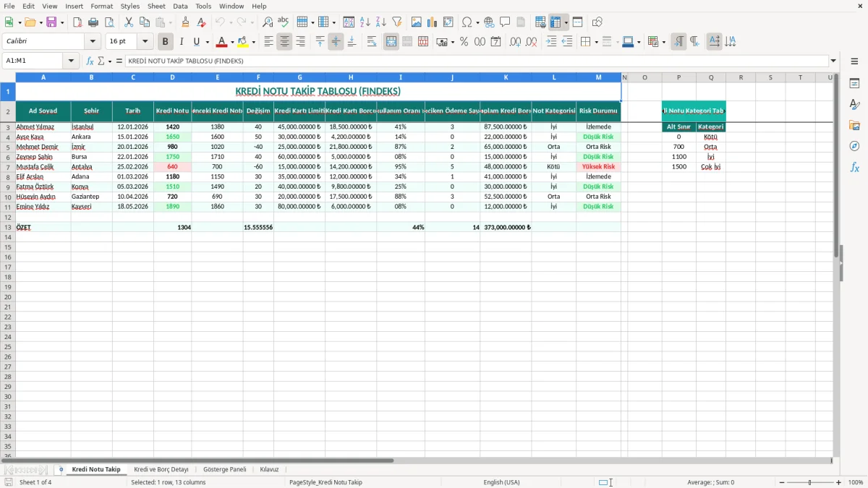Open the File menu
The height and width of the screenshot is (488, 868).
[9, 6]
